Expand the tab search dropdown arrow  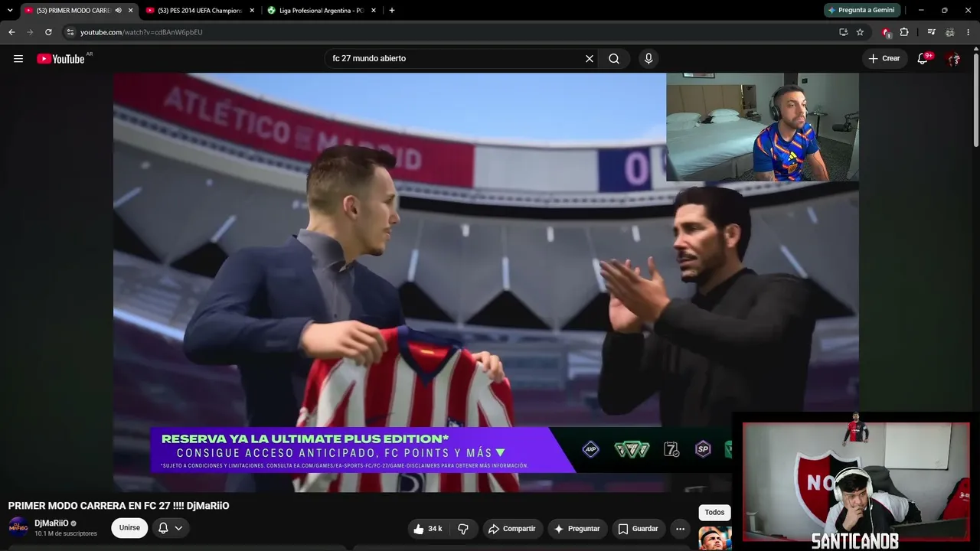[x=10, y=11]
